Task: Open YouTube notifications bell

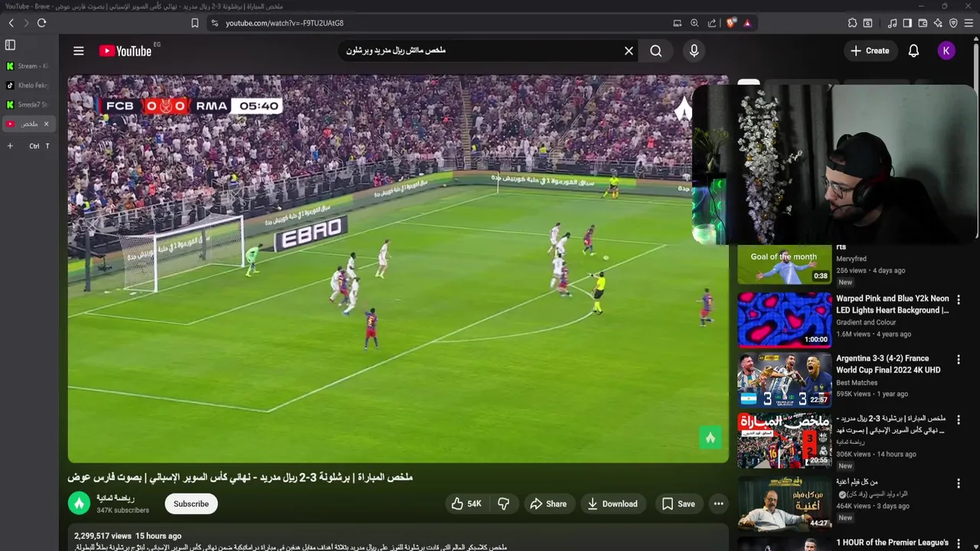Action: [x=913, y=51]
